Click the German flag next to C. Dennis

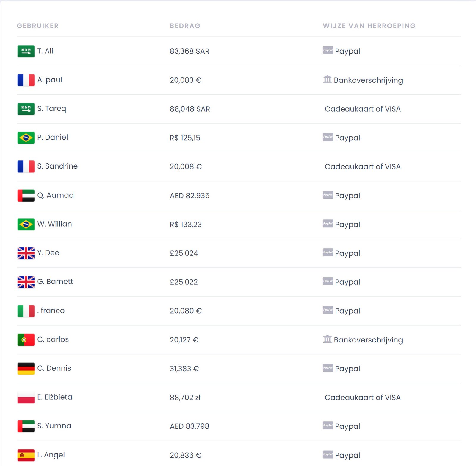[26, 369]
